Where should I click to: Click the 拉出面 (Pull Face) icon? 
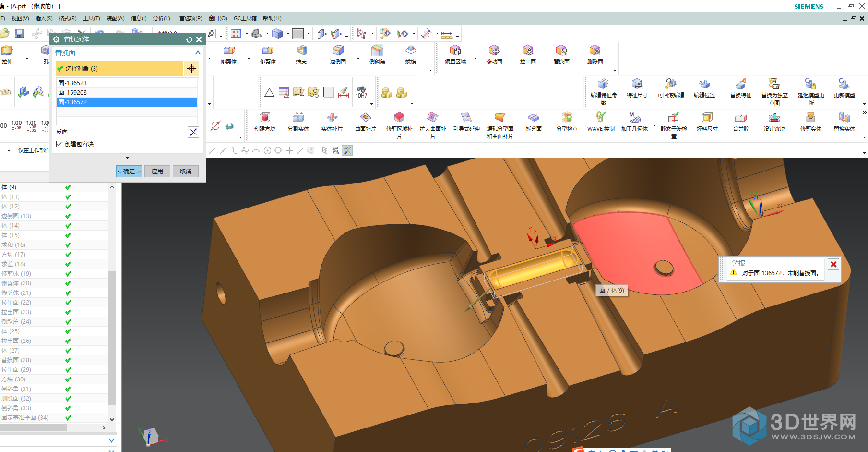tap(528, 50)
